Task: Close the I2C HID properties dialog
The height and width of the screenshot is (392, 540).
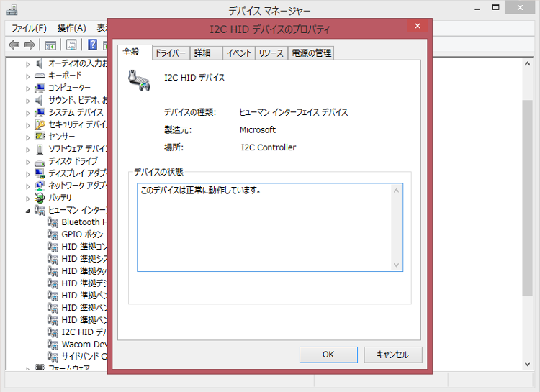Action: coord(418,26)
